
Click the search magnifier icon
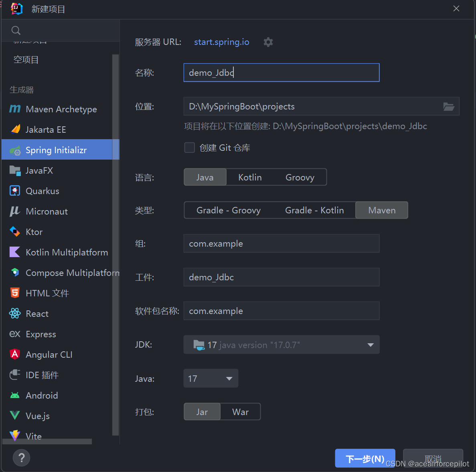pos(16,30)
